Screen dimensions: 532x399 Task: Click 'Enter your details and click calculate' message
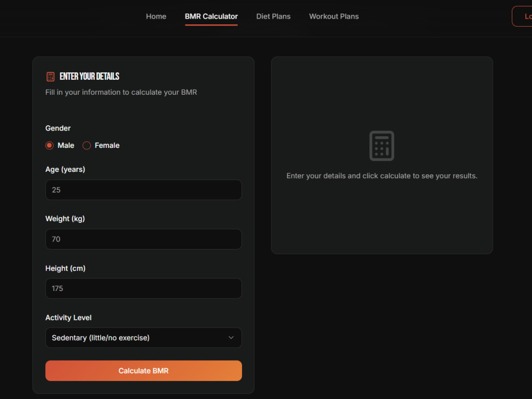[382, 176]
